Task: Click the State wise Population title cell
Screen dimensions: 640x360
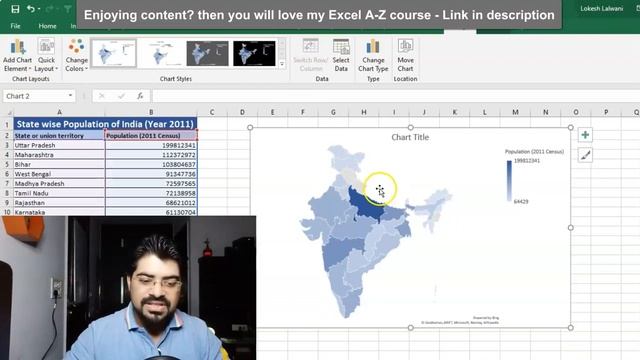Action: (105, 124)
